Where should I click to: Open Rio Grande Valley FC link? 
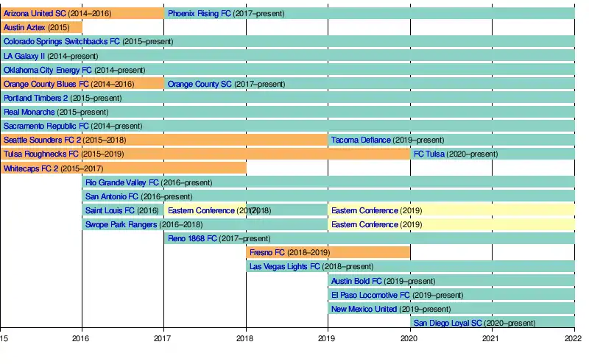point(122,182)
